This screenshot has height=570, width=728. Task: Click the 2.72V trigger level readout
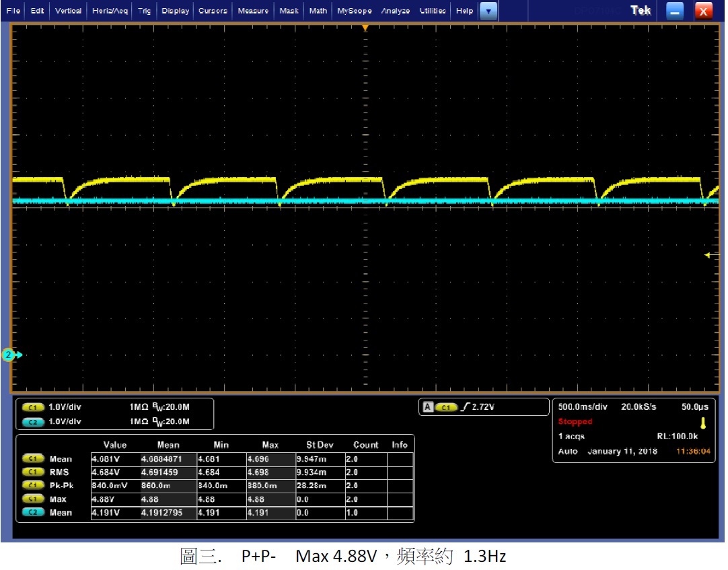(x=483, y=407)
